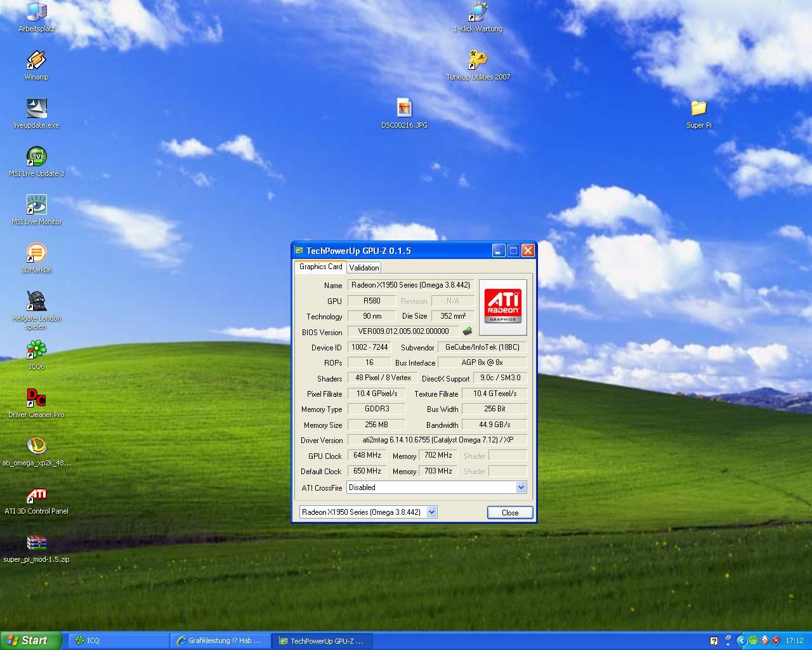Click Memory Type value GDDR3

tap(377, 409)
